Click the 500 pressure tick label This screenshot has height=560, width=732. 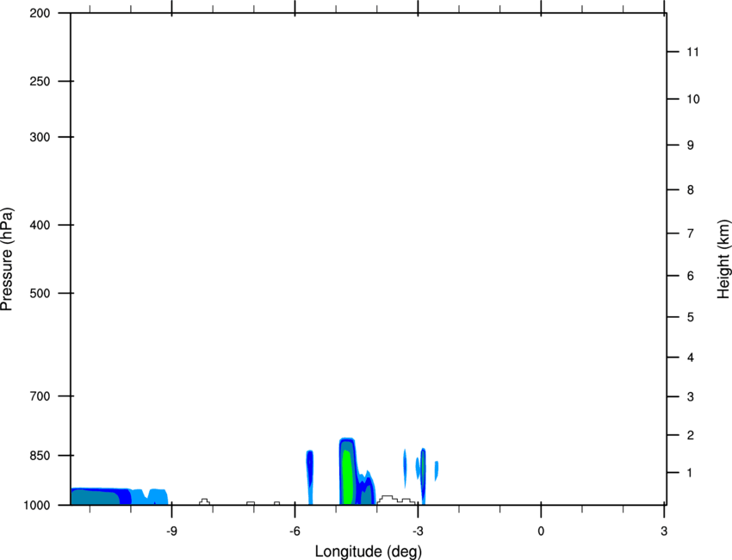[40, 293]
